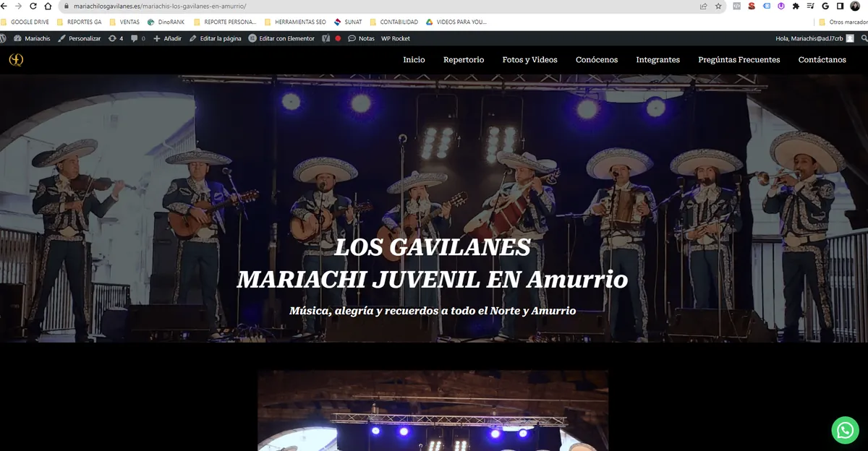Viewport: 868px width, 451px height.
Task: Open the DinoRANK bookmark
Action: coord(166,22)
